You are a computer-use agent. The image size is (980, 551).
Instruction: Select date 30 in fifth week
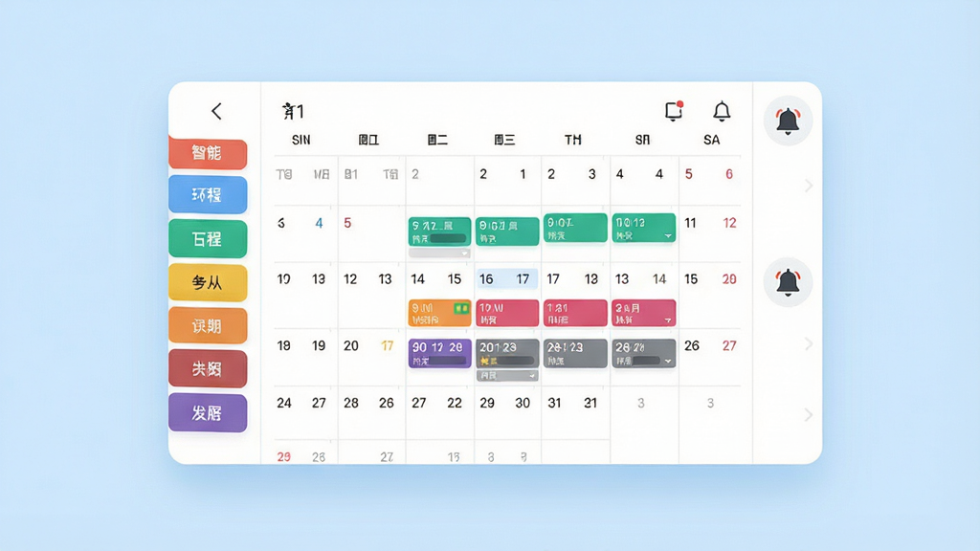click(523, 403)
